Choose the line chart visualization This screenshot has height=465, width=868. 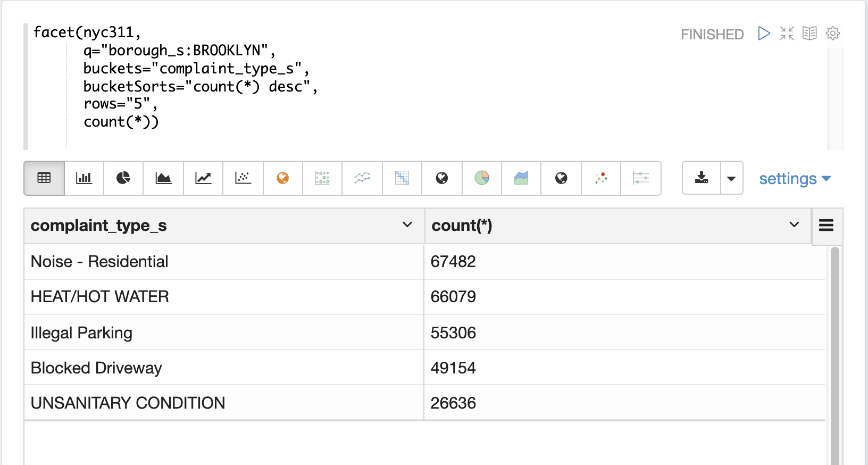(x=203, y=178)
